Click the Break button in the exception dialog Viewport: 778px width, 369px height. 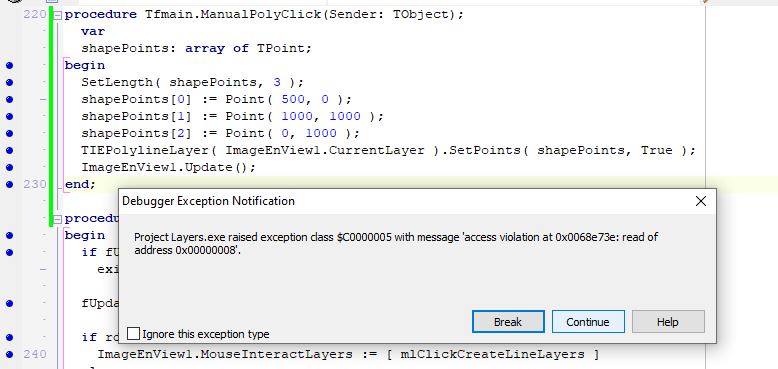[x=508, y=321]
